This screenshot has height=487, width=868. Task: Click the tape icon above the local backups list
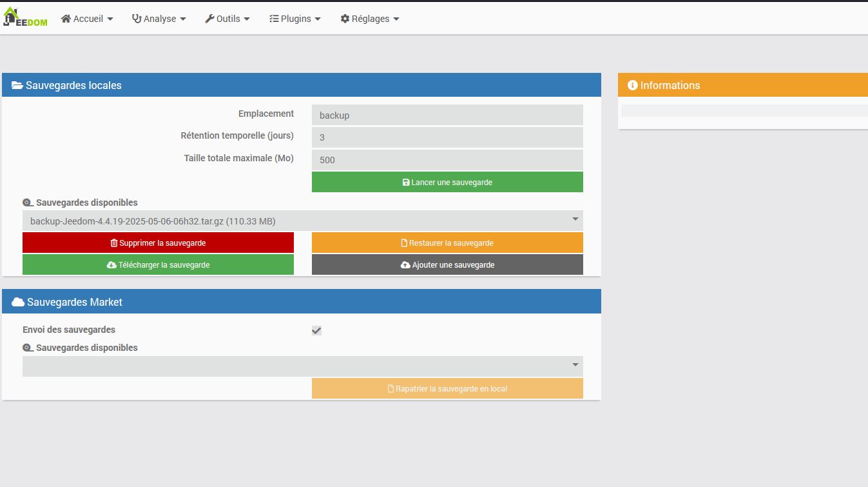coord(28,203)
